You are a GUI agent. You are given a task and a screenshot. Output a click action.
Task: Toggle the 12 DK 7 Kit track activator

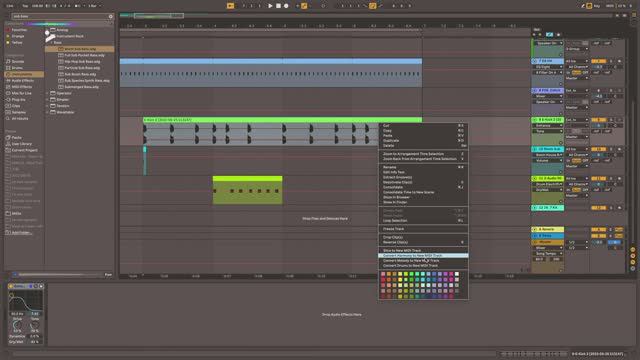(598, 208)
